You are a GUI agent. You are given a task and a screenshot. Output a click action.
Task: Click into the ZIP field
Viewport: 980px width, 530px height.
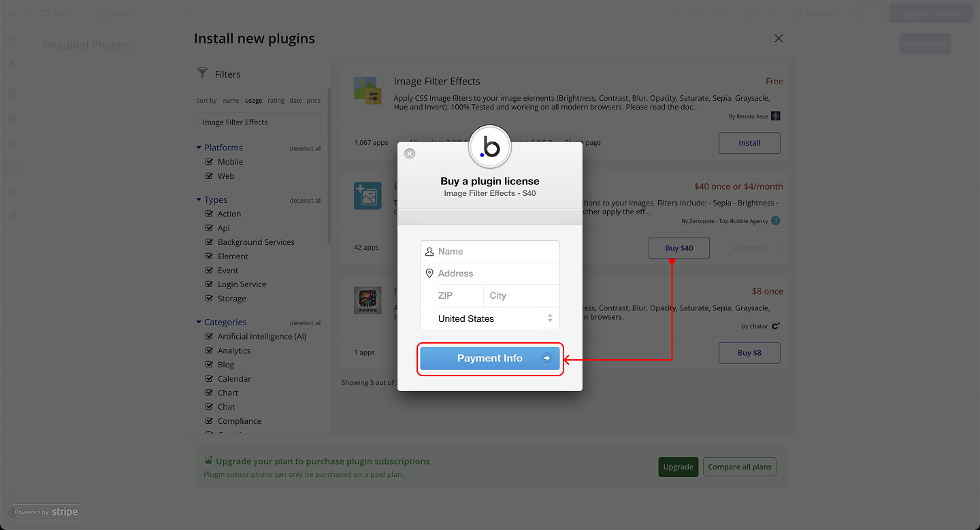[460, 296]
